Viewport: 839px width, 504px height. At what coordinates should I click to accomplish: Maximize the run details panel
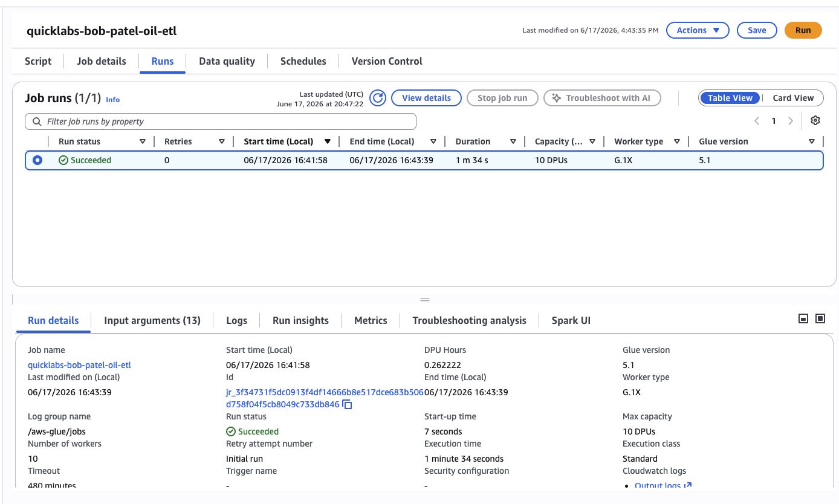820,318
